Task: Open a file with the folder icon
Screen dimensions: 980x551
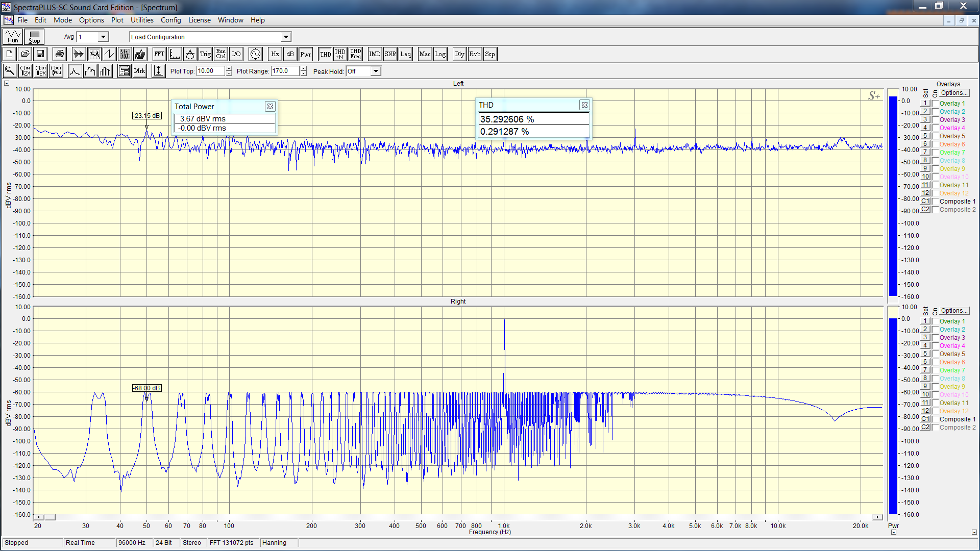Action: point(25,54)
